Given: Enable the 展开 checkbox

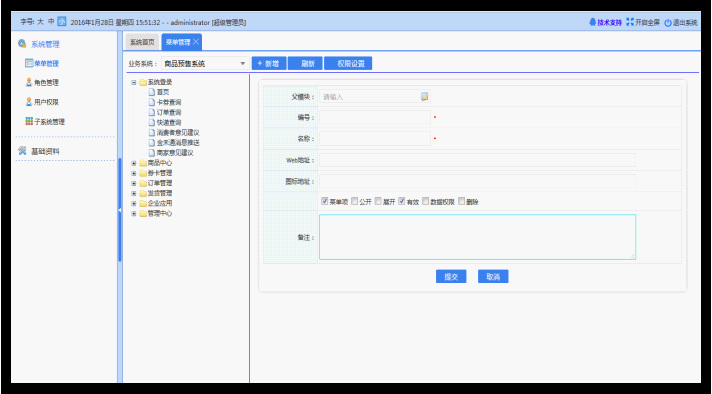Looking at the screenshot, I should 378,201.
